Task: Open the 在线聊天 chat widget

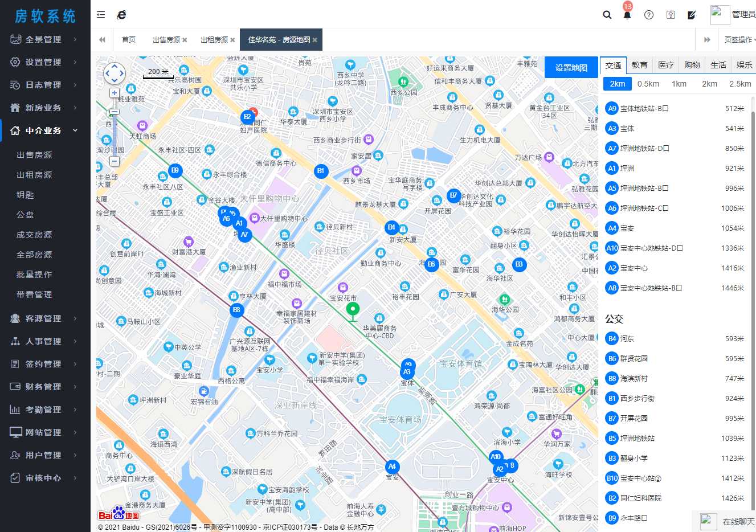Action: click(724, 521)
